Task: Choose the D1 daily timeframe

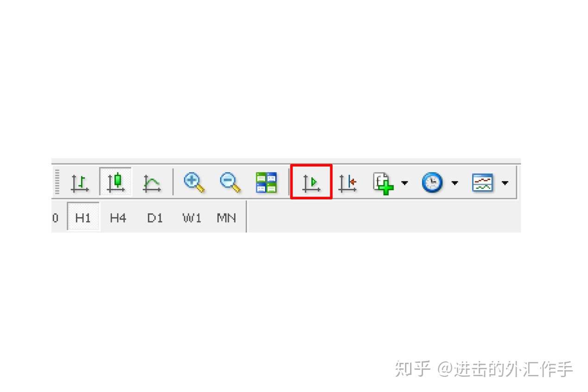Action: pos(155,218)
